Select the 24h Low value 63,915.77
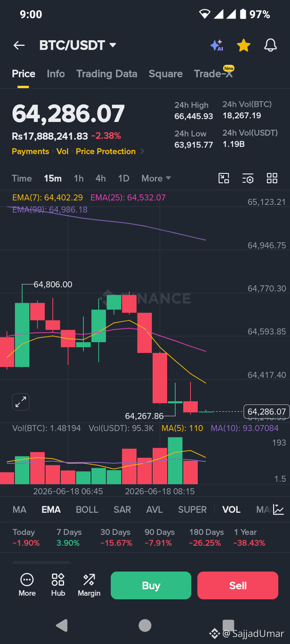Viewport: 290px width, 644px height. tap(194, 145)
